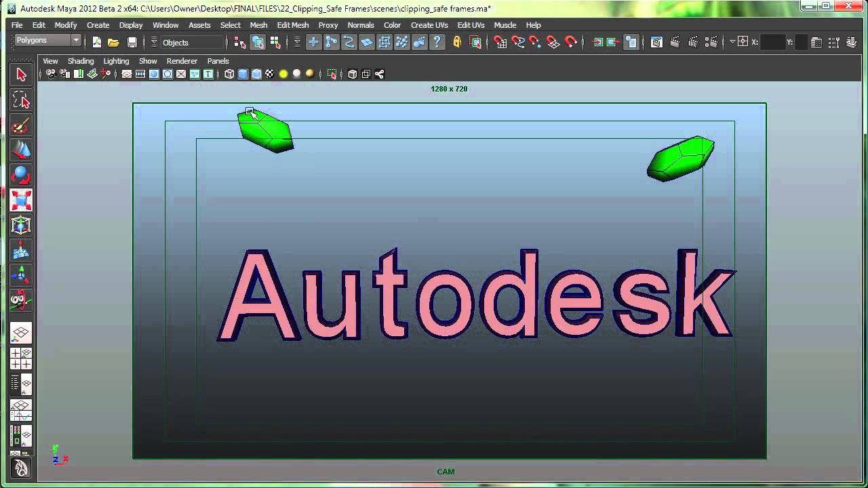Start IPR render of current frame

(x=693, y=42)
